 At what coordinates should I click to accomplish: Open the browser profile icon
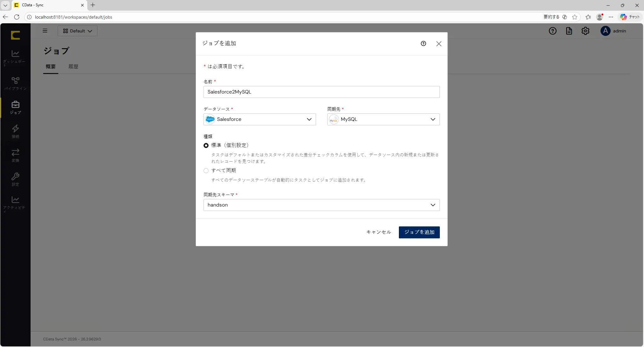[600, 17]
